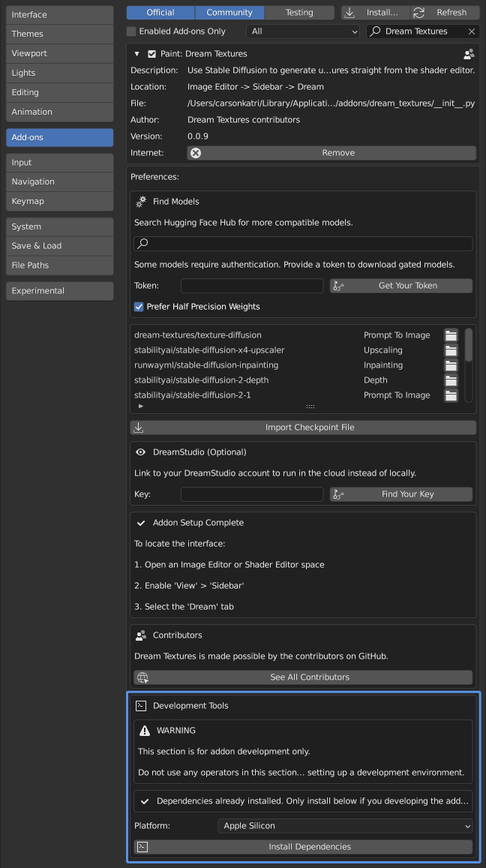Switch to the Testing add-ons tab

[299, 13]
